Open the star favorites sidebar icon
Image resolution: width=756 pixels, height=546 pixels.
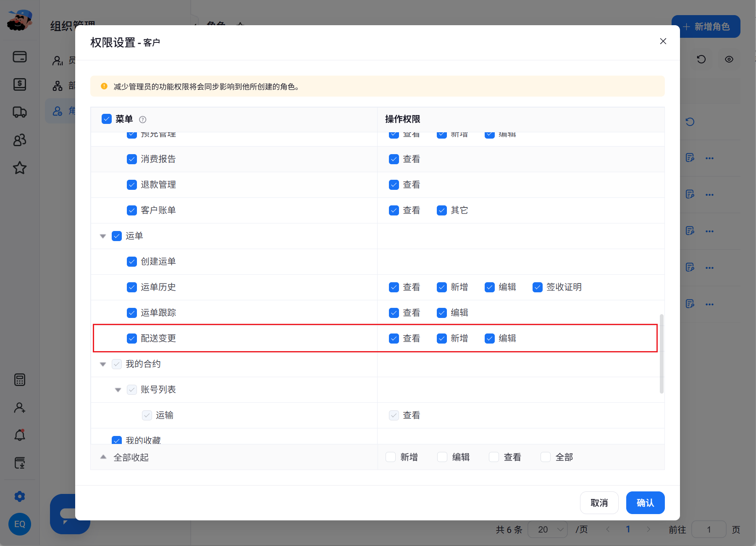point(20,168)
